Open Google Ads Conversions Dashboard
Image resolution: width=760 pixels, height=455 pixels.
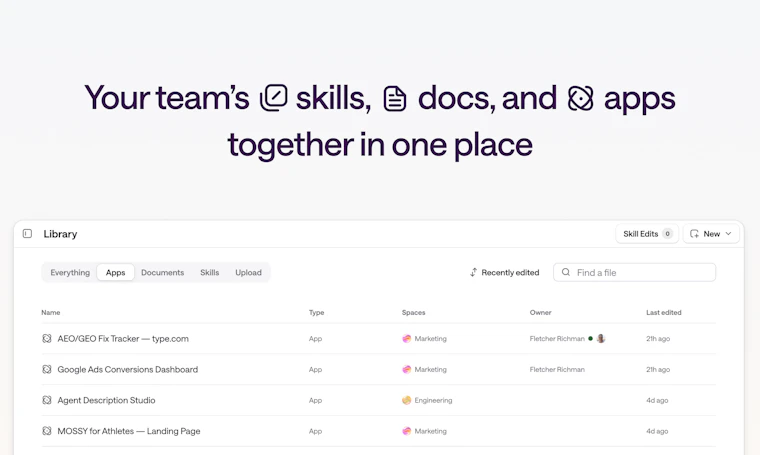point(127,369)
